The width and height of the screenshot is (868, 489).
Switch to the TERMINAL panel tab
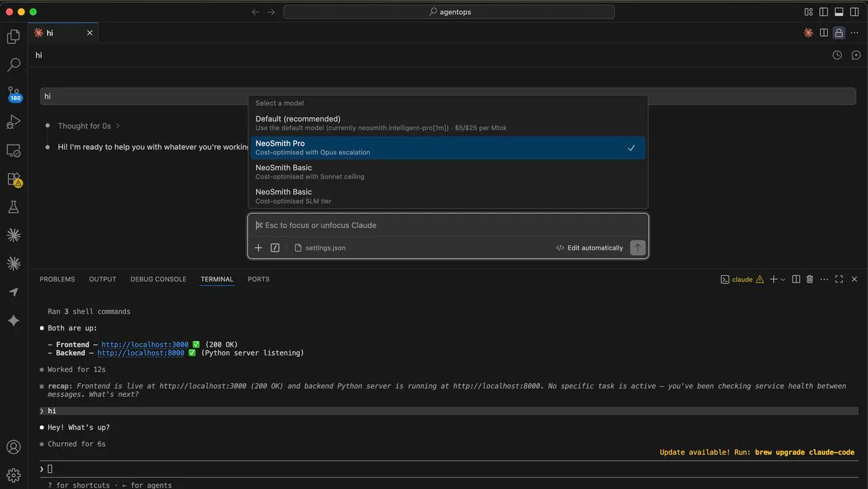click(217, 279)
